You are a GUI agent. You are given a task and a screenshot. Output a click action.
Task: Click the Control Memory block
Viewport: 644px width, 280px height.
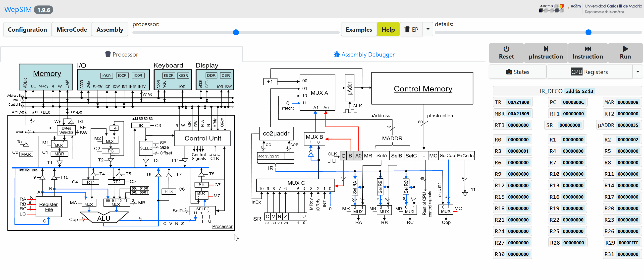[x=422, y=88]
